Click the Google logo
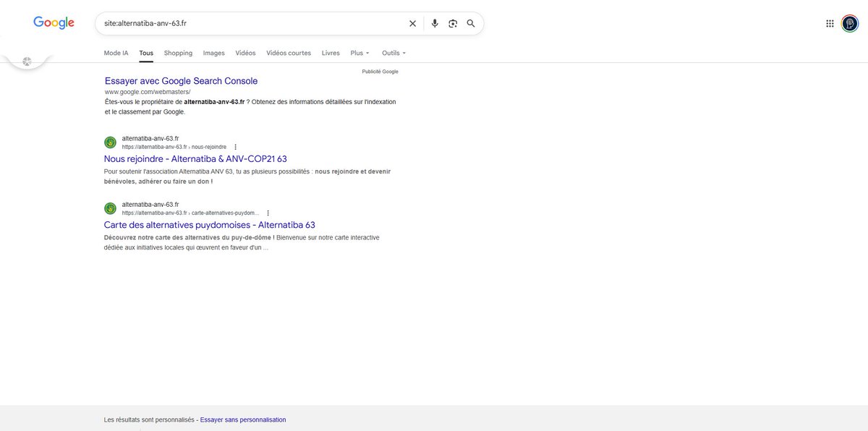 click(x=54, y=23)
